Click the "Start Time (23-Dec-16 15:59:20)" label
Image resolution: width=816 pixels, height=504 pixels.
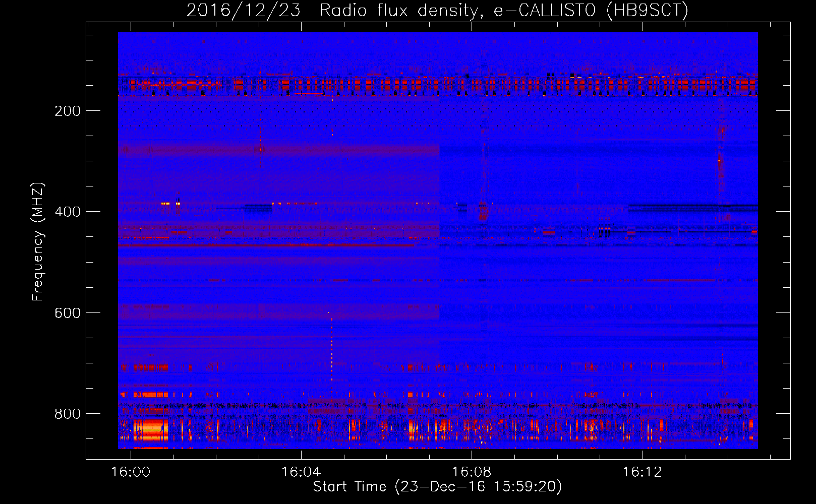coord(437,487)
